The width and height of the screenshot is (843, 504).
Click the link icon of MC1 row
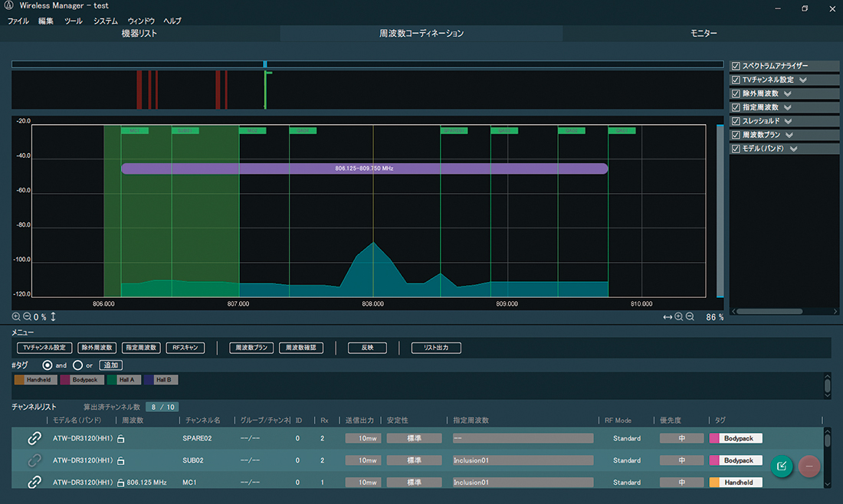(34, 483)
